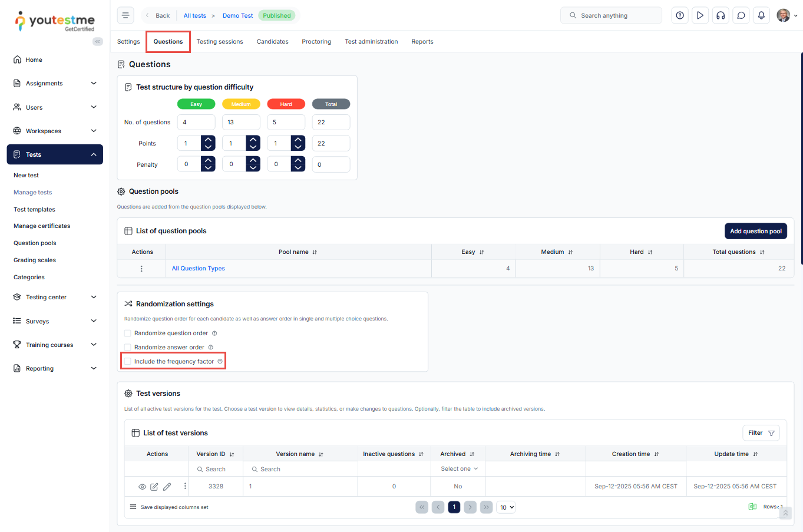
Task: Click the Version ID search field
Action: pyautogui.click(x=217, y=470)
